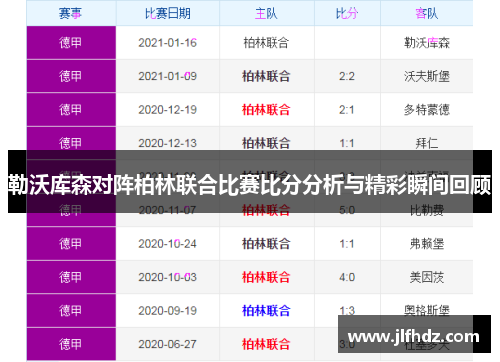Click 德甲 in the 2020-12-19 row
500x362 pixels.
tap(70, 110)
